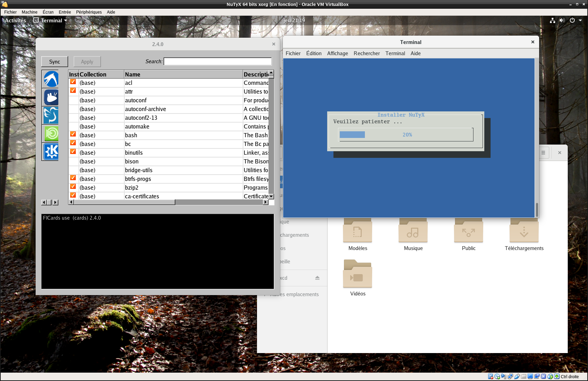Click the package table horizontal scrollbar thumb
This screenshot has height=381, width=588.
pos(124,202)
